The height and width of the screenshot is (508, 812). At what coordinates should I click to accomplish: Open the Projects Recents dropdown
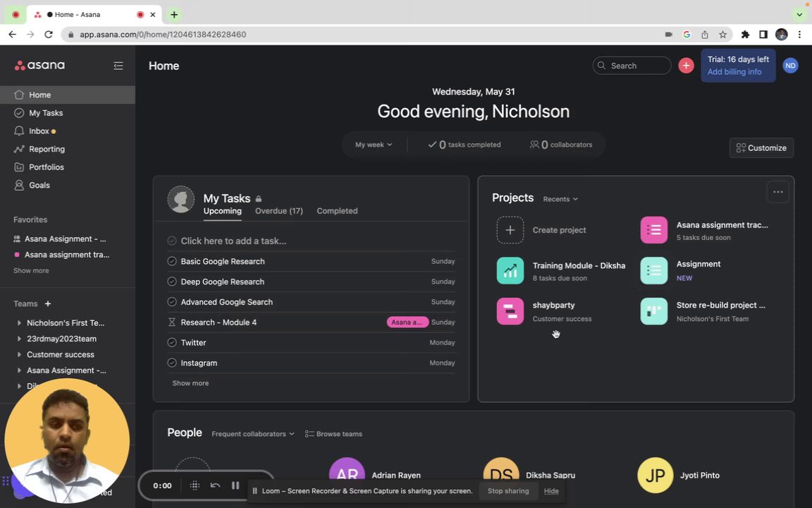(560, 199)
